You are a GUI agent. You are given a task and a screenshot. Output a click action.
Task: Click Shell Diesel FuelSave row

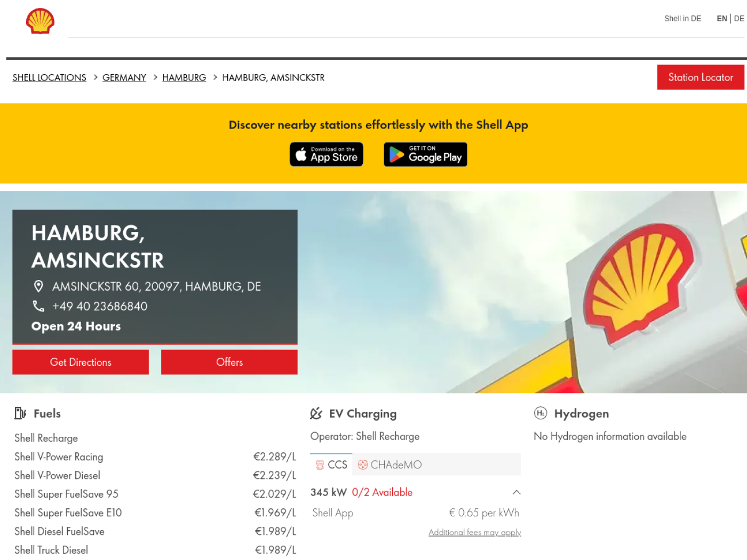coord(155,532)
